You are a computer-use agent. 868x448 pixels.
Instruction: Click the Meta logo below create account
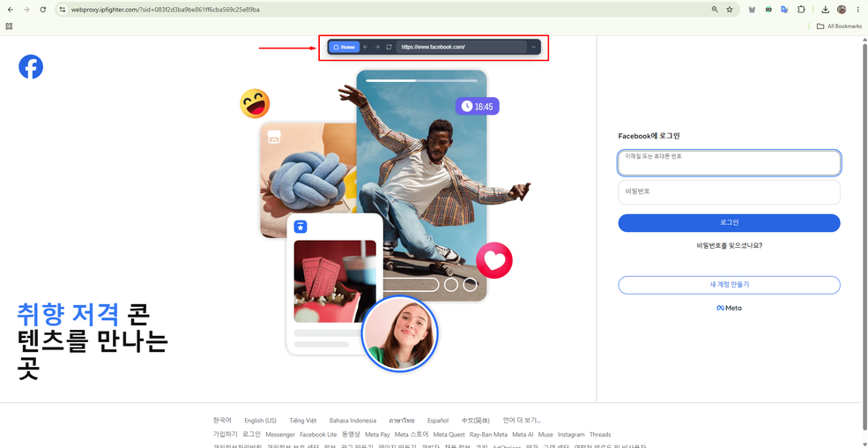(x=729, y=308)
